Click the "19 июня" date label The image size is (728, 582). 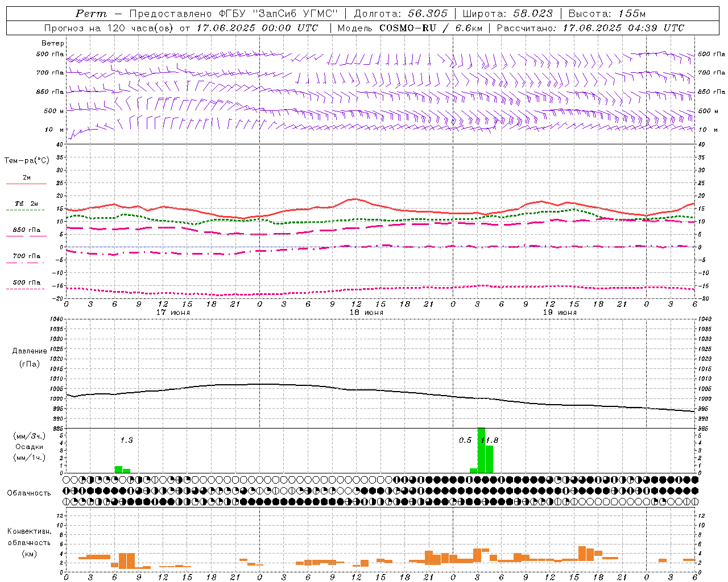click(x=560, y=313)
